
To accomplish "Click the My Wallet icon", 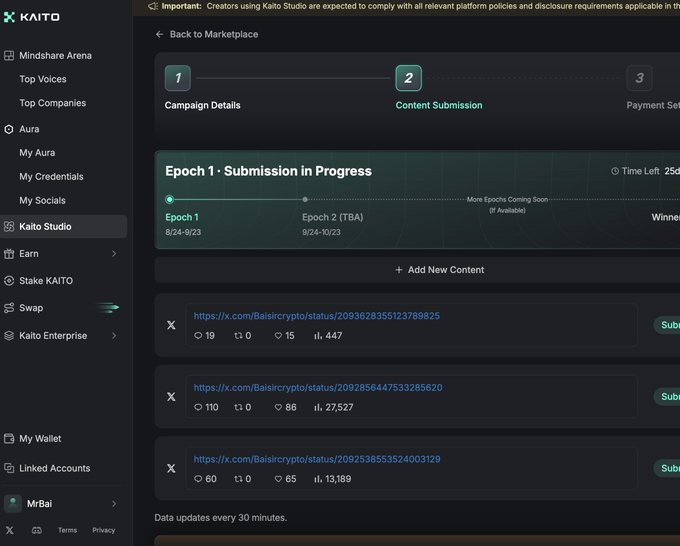I will tap(9, 438).
